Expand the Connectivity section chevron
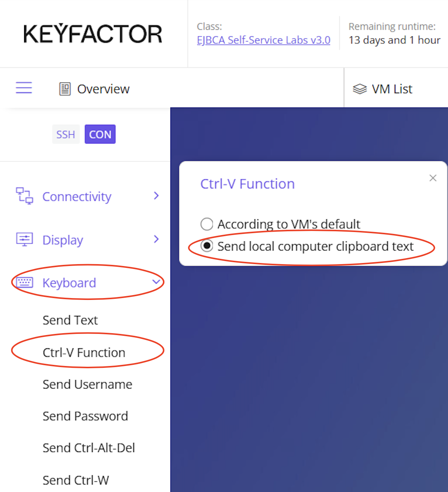The image size is (448, 492). click(156, 196)
